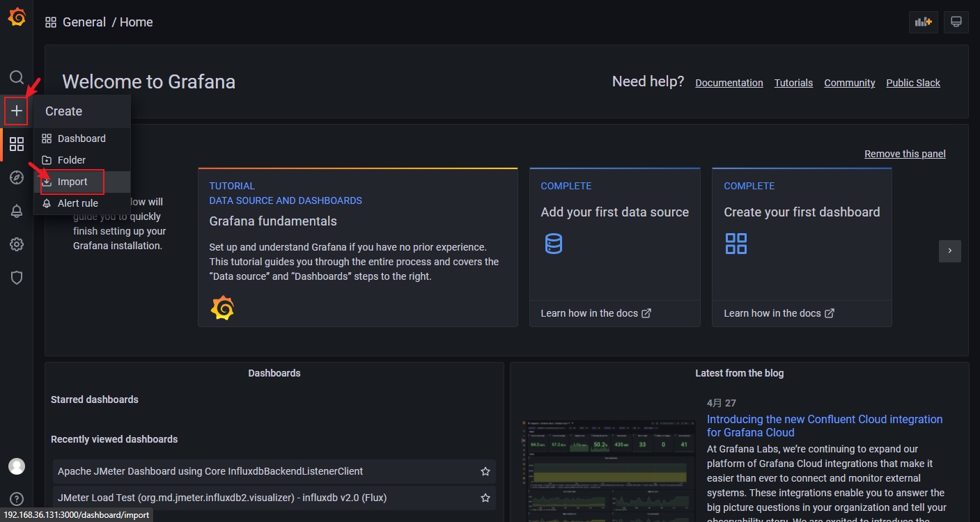Open the JMeter Load Test dashboard link
The width and height of the screenshot is (980, 522).
222,498
